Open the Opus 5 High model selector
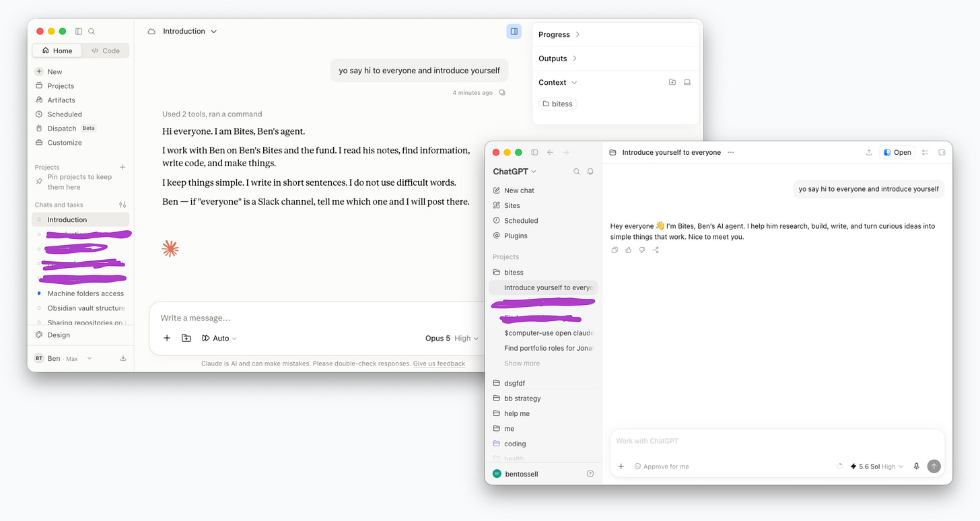This screenshot has height=521, width=980. coord(452,338)
